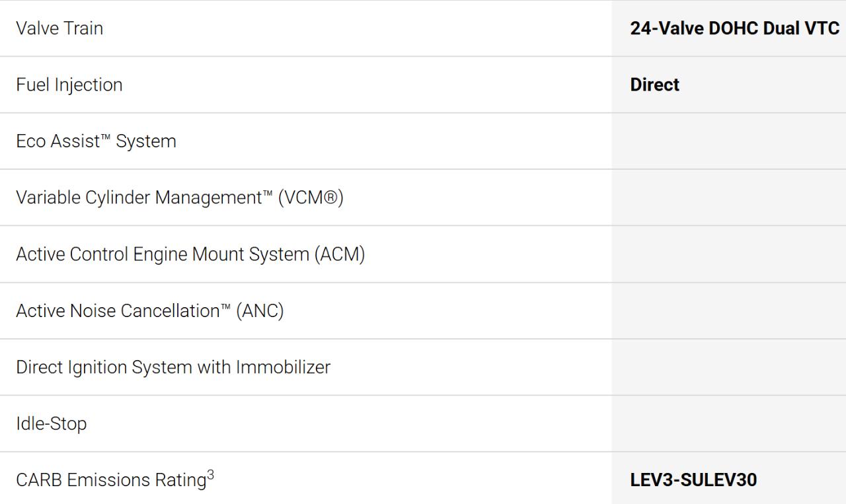Click the Valve Train row label
Image resolution: width=846 pixels, height=504 pixels.
click(59, 28)
